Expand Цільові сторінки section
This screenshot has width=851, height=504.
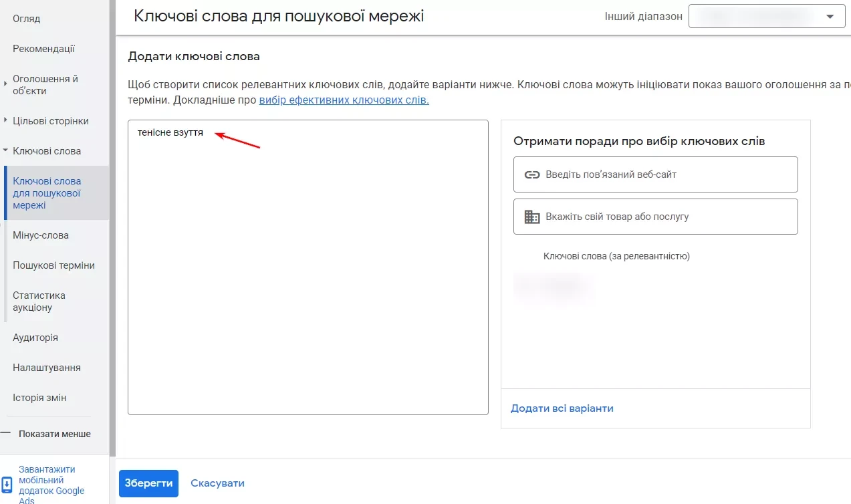pyautogui.click(x=5, y=121)
